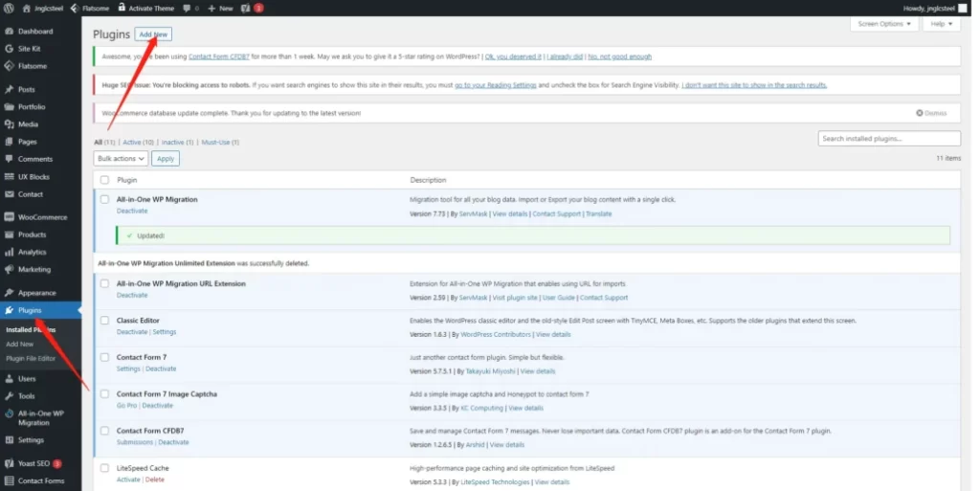Open All-in-One WP Migration sidebar item

coord(40,418)
